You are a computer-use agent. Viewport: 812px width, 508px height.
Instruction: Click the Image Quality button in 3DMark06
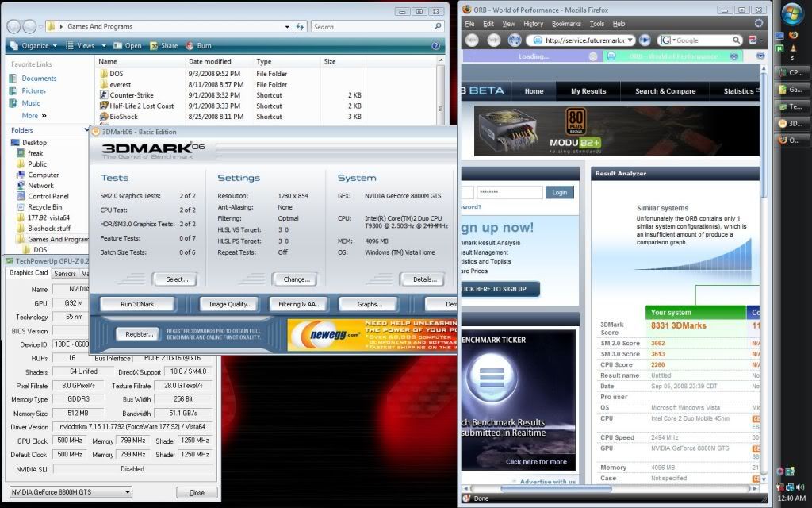[x=230, y=304]
